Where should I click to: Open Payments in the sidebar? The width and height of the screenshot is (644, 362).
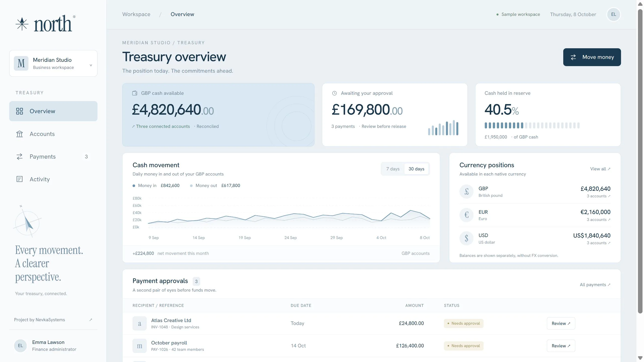[53, 157]
